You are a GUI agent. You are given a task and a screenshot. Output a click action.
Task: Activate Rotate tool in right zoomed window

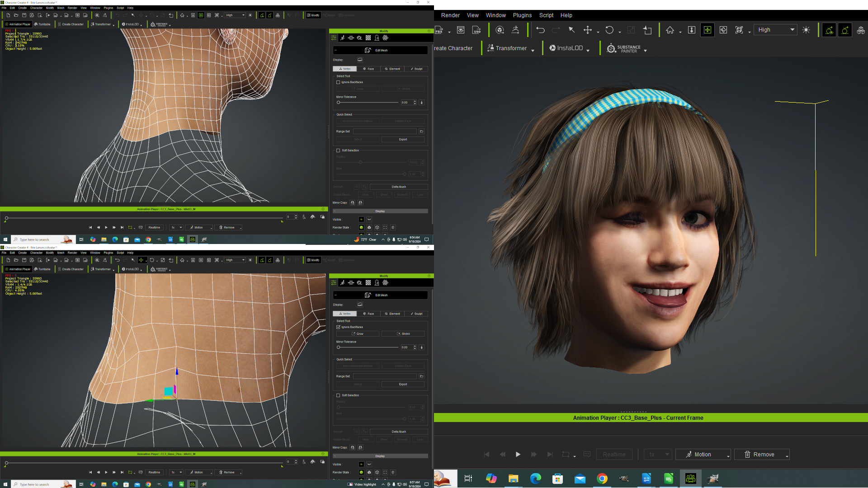pyautogui.click(x=609, y=30)
